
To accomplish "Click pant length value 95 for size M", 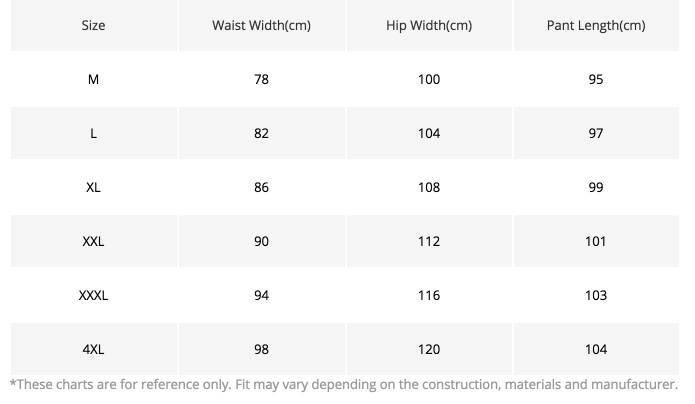I will (x=596, y=79).
